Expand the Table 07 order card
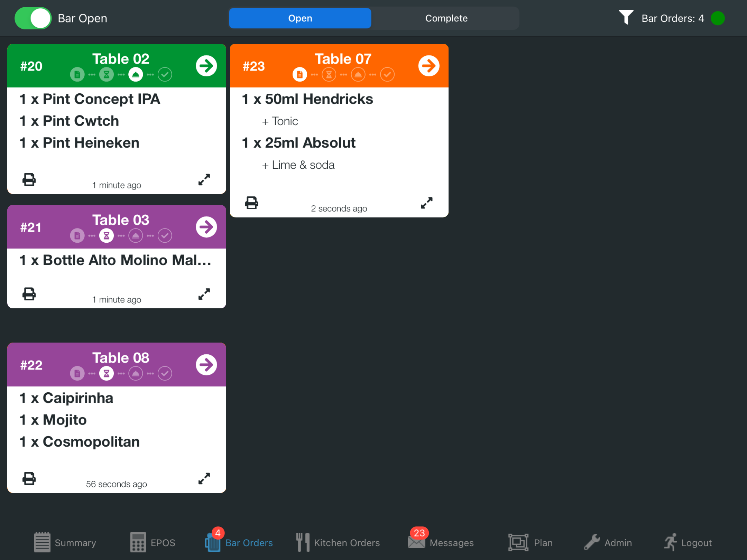 point(426,203)
